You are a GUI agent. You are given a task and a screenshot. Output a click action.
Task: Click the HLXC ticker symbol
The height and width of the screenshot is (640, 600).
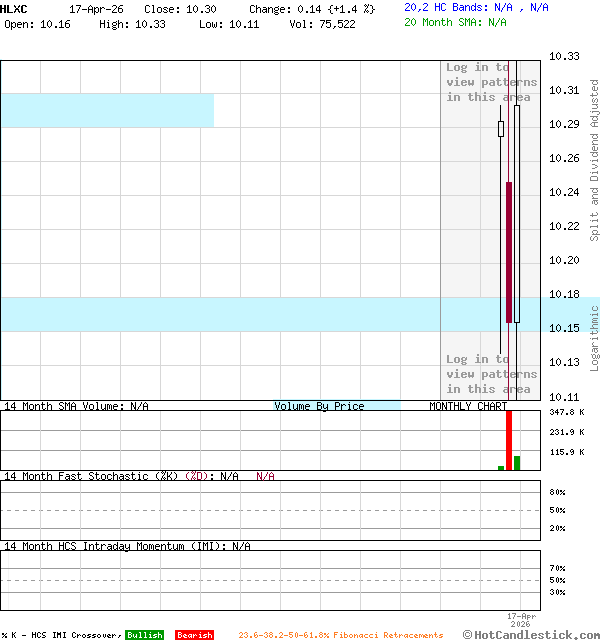pos(15,8)
